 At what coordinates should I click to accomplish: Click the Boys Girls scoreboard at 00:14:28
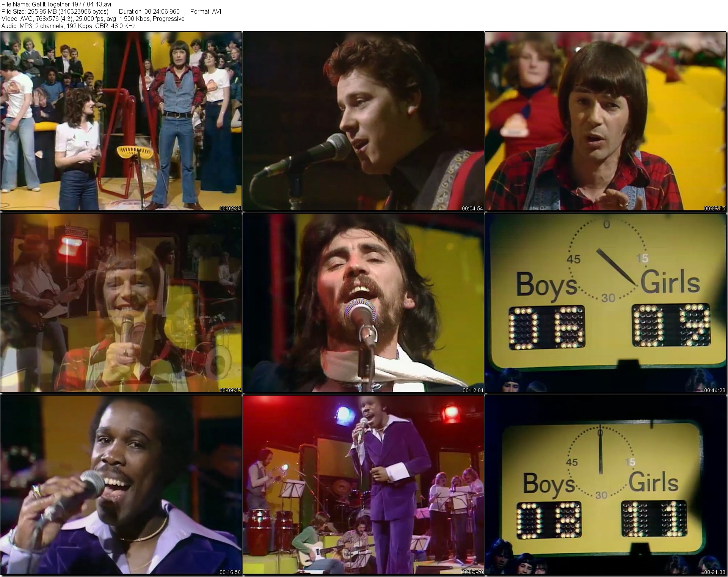(x=606, y=302)
